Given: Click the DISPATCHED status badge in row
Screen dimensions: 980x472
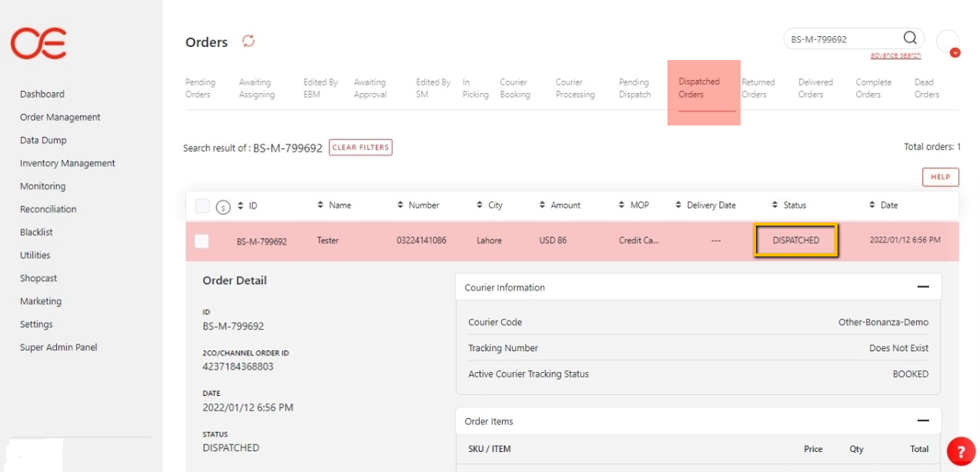Looking at the screenshot, I should pyautogui.click(x=795, y=240).
